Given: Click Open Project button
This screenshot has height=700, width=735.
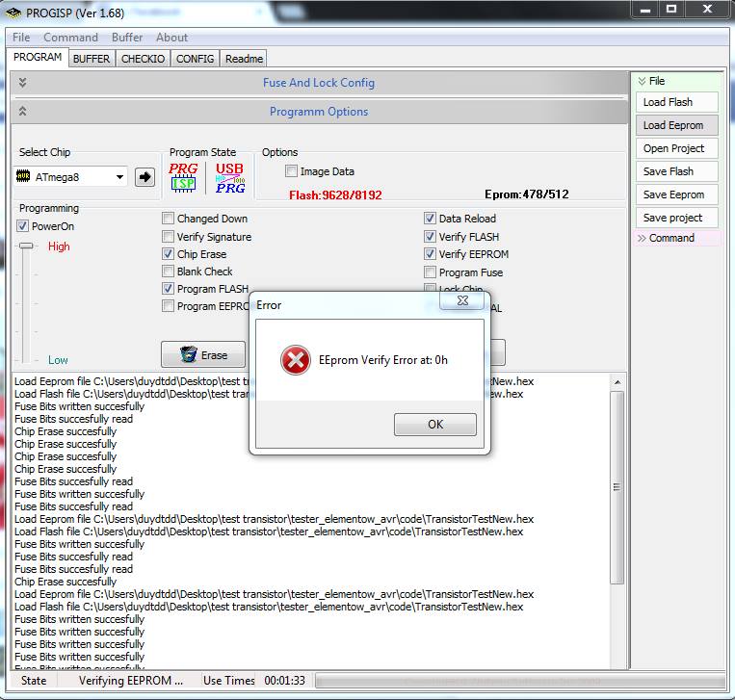Looking at the screenshot, I should point(676,148).
